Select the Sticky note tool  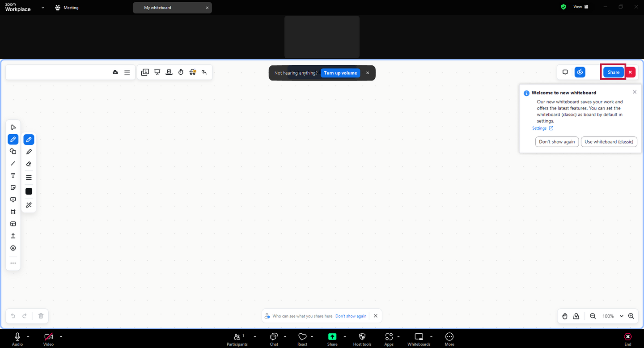coord(13,188)
